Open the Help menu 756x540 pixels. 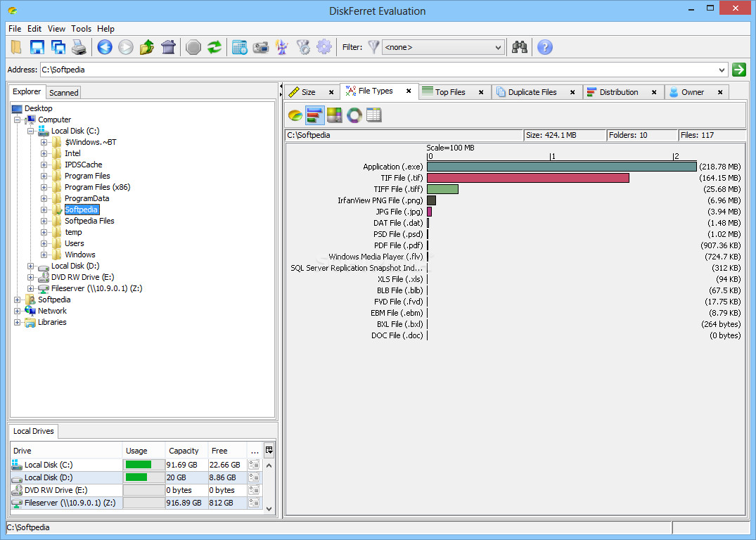(105, 29)
